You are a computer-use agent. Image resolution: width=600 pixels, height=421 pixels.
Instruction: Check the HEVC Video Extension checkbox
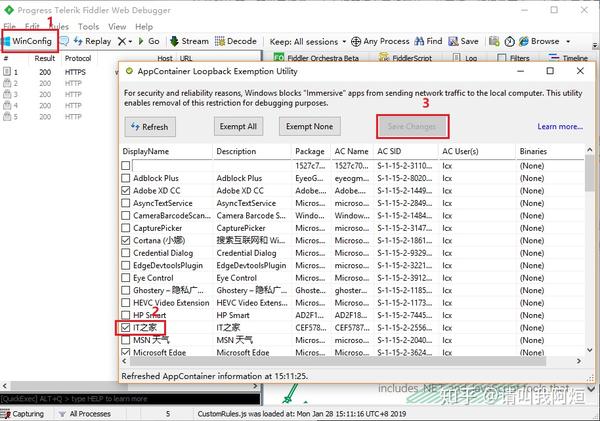pos(126,303)
